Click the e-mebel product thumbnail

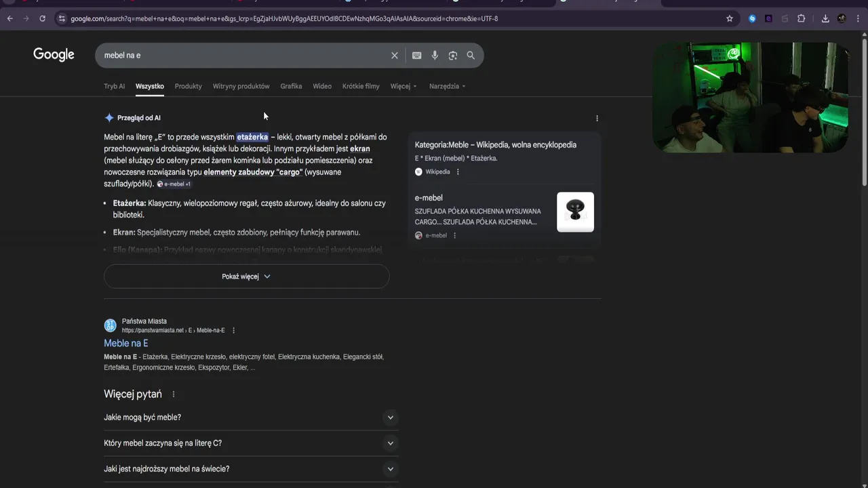click(x=575, y=212)
